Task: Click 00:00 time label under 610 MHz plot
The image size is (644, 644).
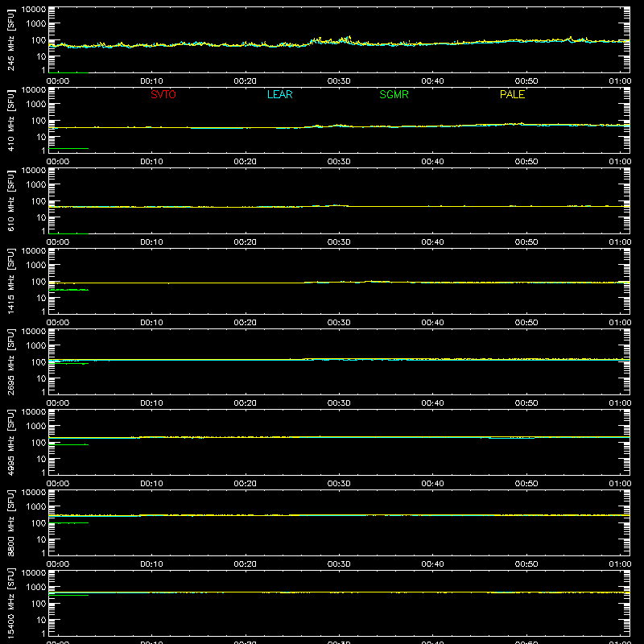Action: [58, 242]
